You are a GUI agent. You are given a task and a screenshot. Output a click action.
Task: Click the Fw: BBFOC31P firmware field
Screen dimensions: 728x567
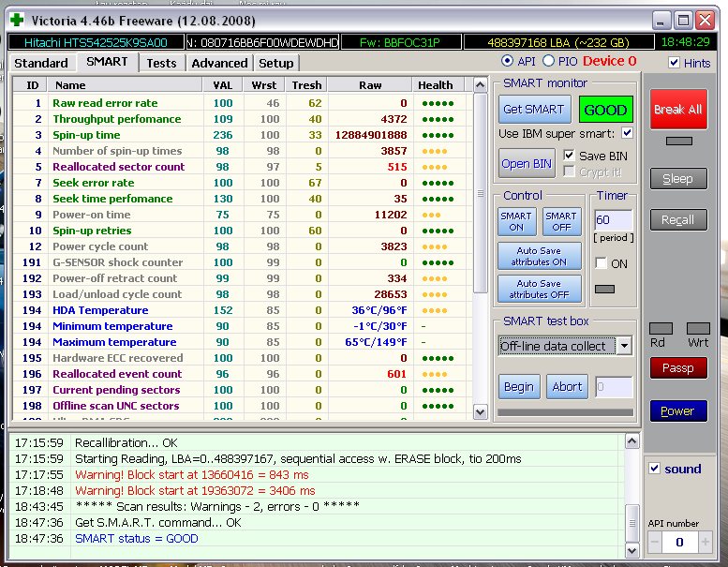coord(401,42)
